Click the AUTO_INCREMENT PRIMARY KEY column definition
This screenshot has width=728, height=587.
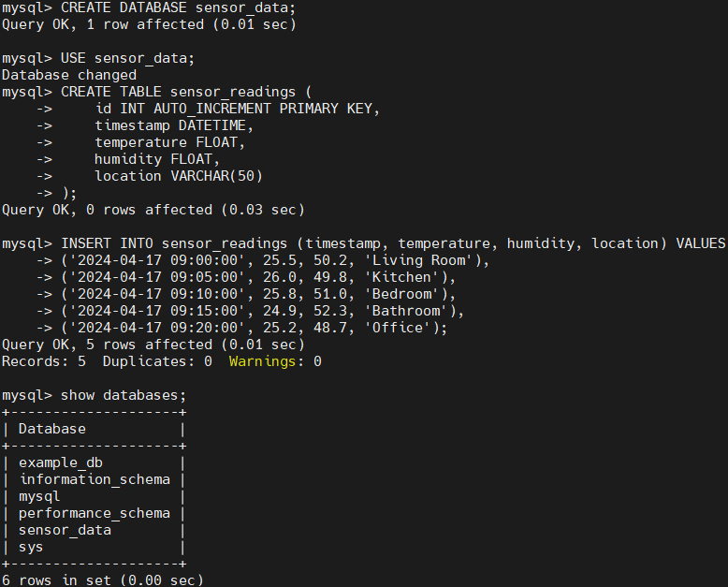[x=238, y=109]
